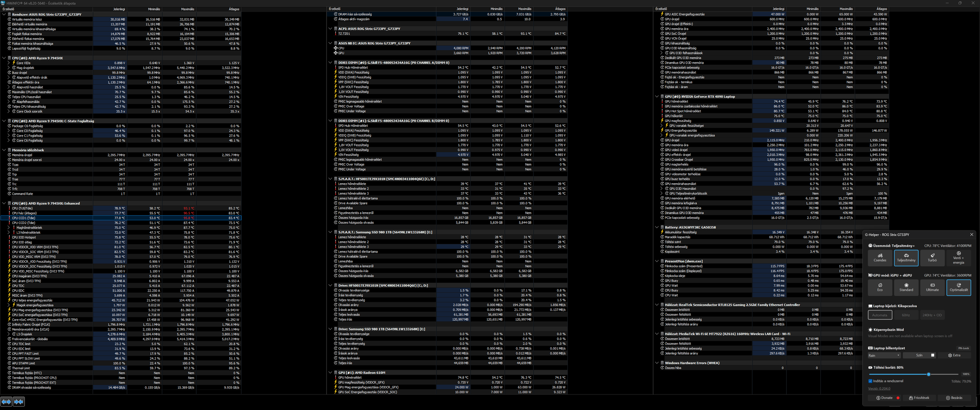Toggle the Indítás a rendszerrel checkbox

870,381
